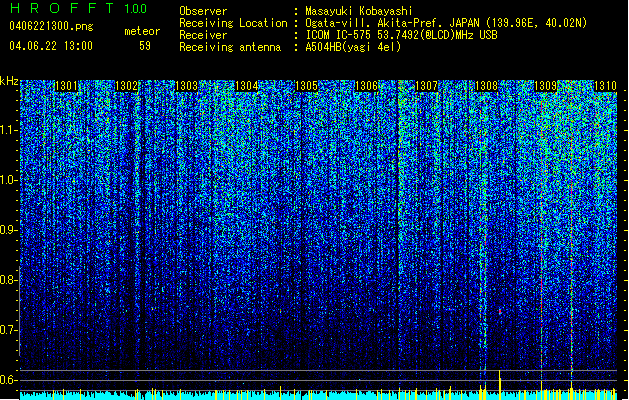629x400 pixels.
Task: Select the Ogata-vill. Akita-Pref. JAPAN location text
Action: point(446,23)
